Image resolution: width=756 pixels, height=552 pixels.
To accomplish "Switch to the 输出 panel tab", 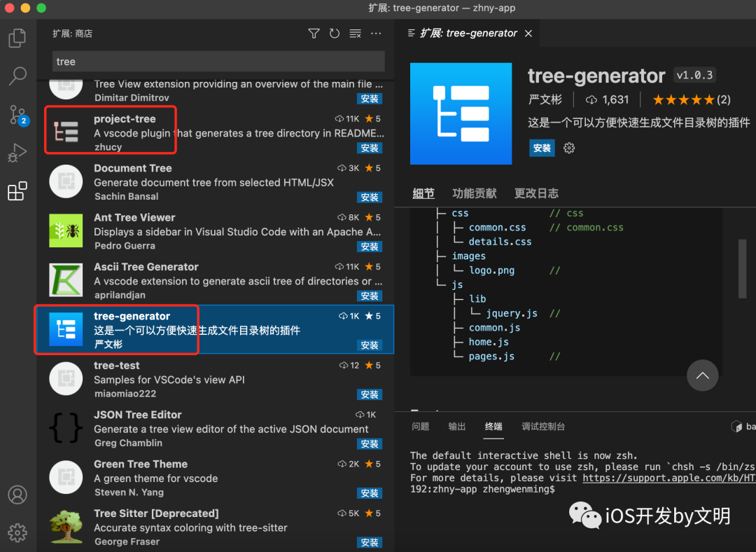I will pos(457,427).
